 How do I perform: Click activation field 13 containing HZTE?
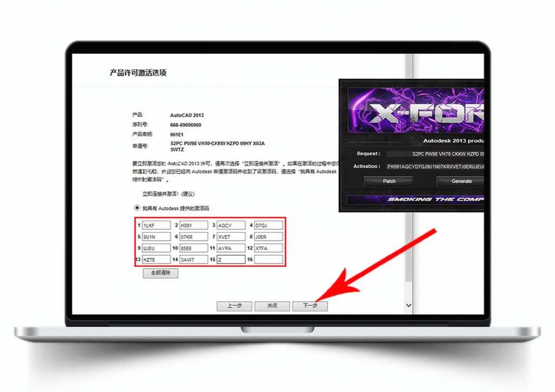(x=156, y=260)
